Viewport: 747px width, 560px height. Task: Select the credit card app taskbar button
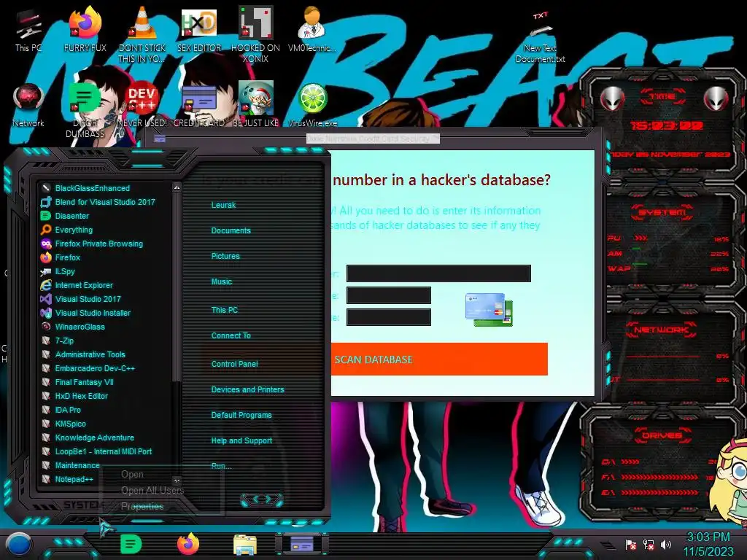click(x=302, y=544)
